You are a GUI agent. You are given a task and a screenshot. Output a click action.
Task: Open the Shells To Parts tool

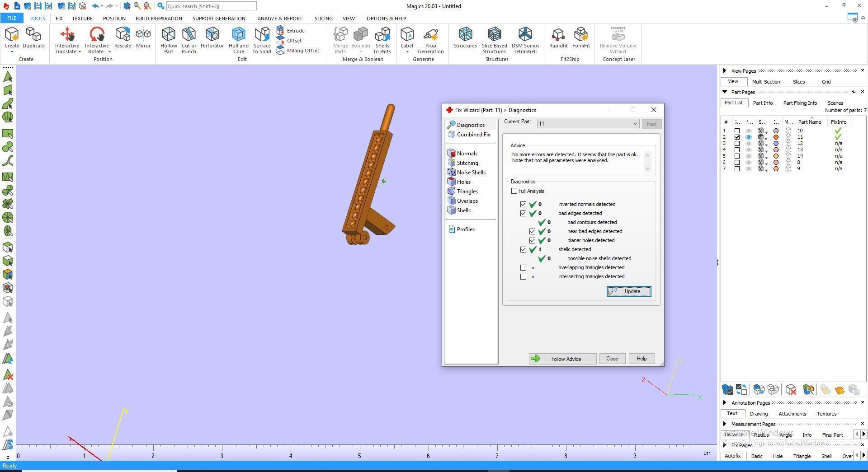click(382, 40)
